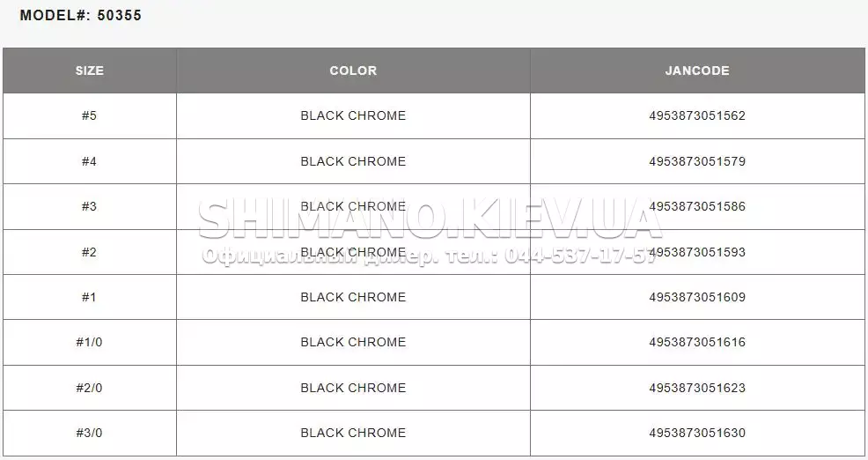Select the #2 size cell

point(90,252)
